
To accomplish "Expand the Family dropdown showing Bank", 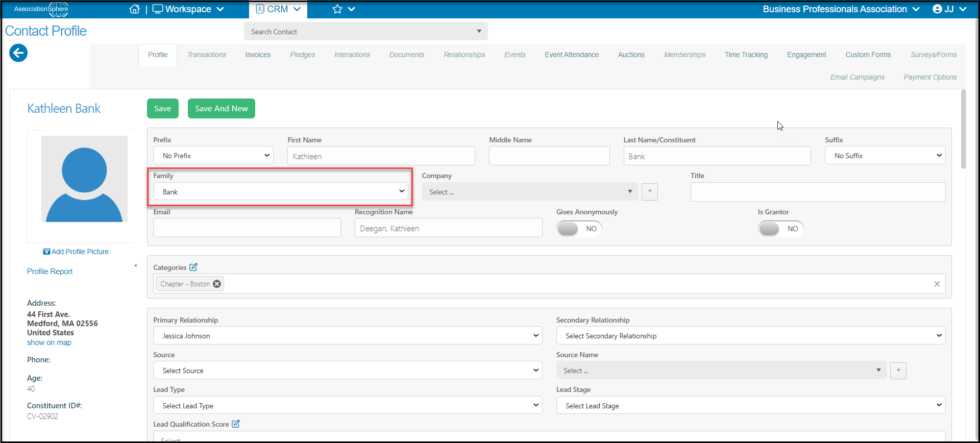I will pos(281,191).
